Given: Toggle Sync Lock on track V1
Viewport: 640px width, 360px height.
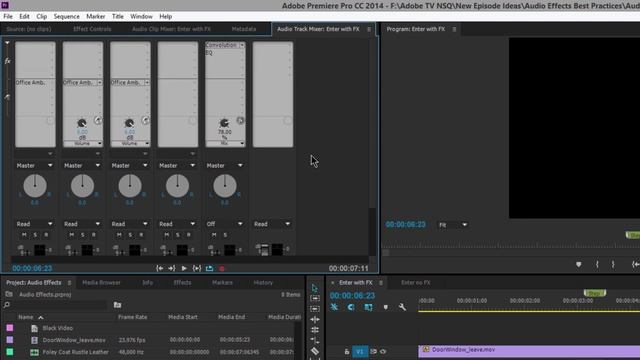Looking at the screenshot, I should click(373, 351).
